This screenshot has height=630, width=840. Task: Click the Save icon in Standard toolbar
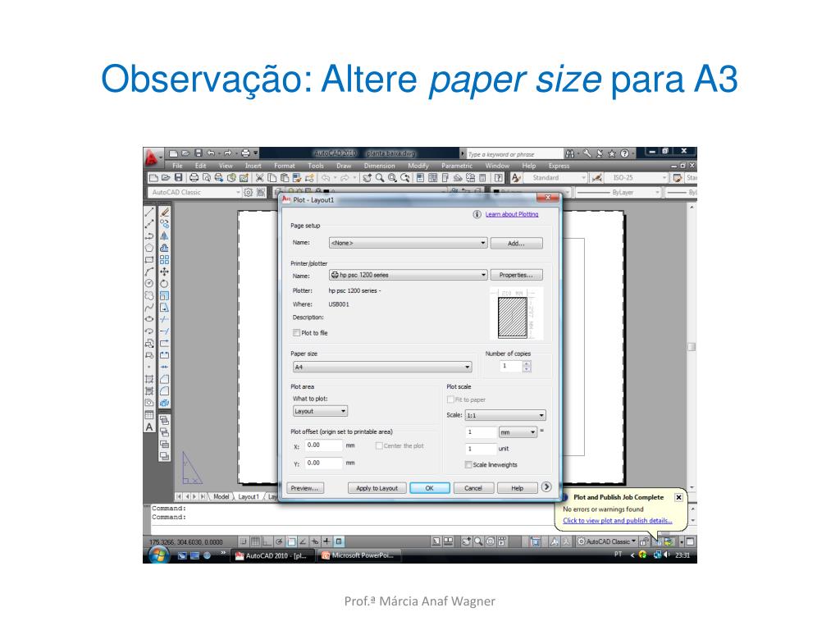(x=178, y=177)
